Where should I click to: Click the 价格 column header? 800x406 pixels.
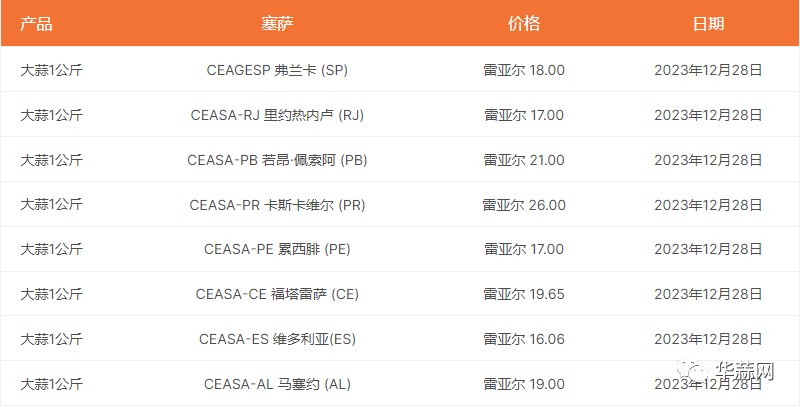524,23
